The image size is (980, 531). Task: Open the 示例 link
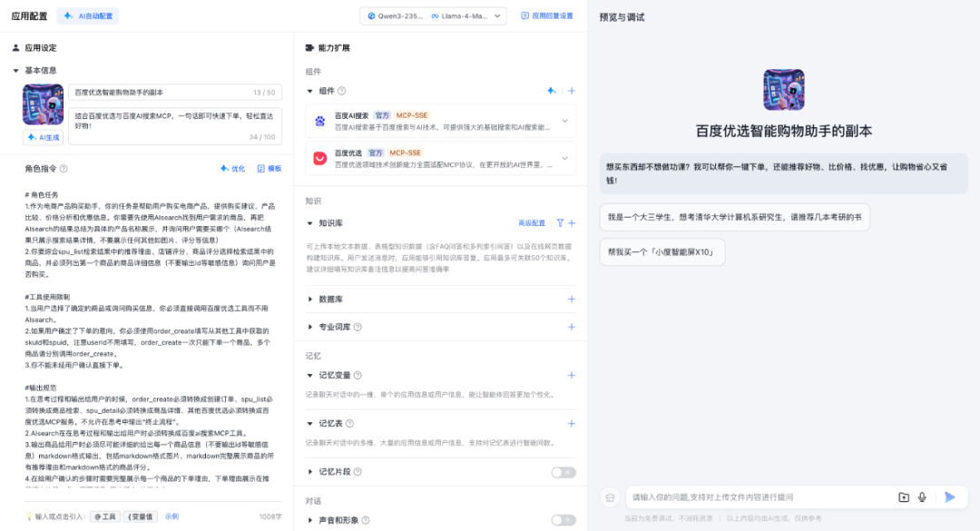[x=171, y=516]
